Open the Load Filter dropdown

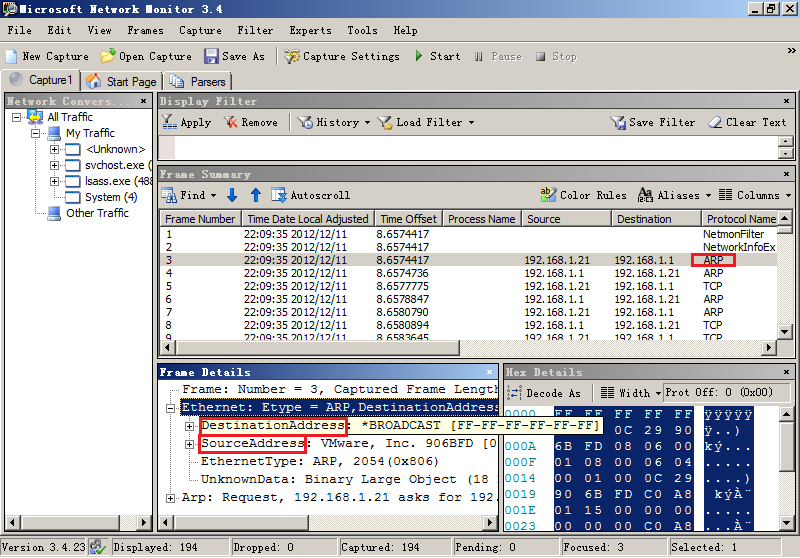tap(426, 122)
